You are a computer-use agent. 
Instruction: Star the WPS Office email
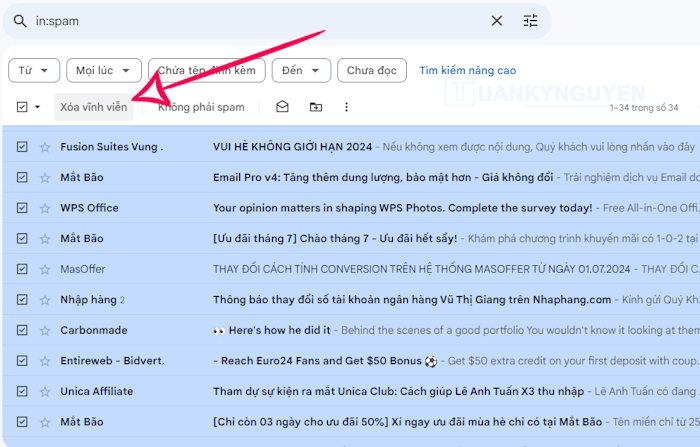click(45, 208)
